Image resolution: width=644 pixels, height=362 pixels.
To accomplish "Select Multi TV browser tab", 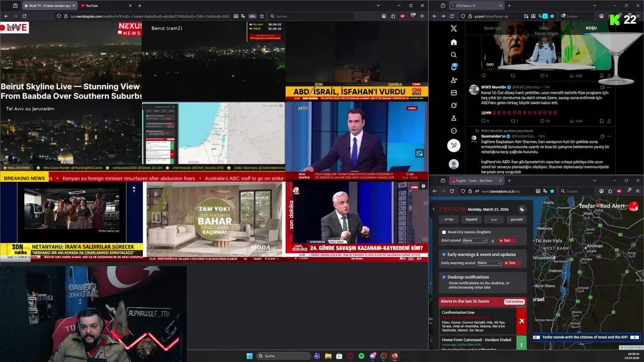I will (50, 6).
